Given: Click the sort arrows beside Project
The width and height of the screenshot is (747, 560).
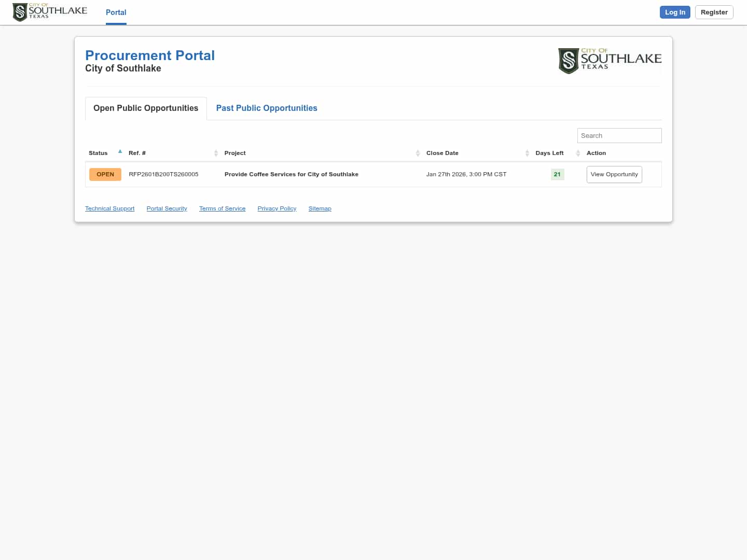Looking at the screenshot, I should [418, 153].
